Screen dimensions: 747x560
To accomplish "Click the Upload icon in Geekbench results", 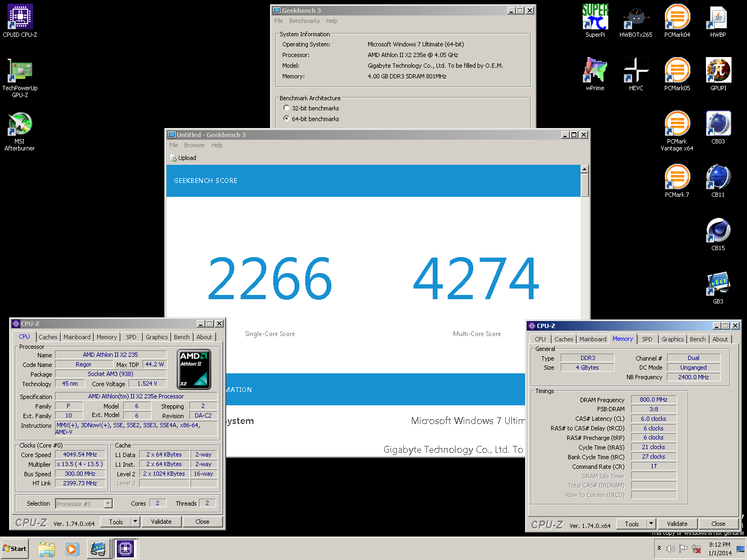I will (x=173, y=158).
